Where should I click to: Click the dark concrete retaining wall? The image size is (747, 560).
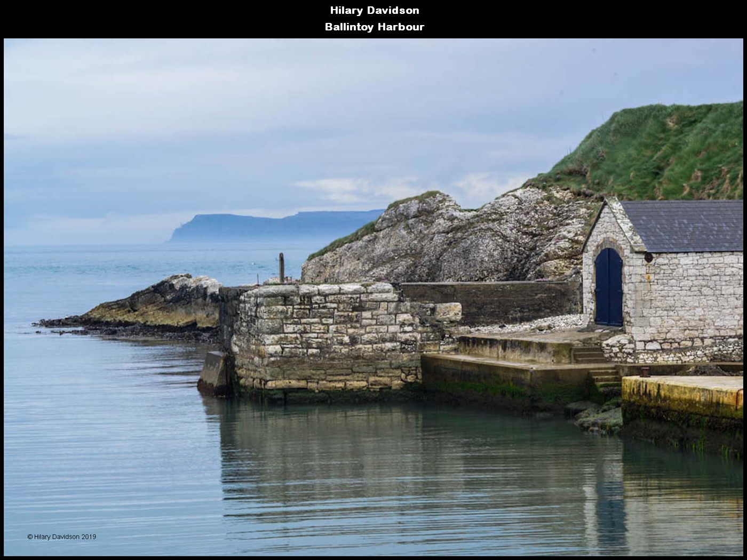tap(491, 301)
